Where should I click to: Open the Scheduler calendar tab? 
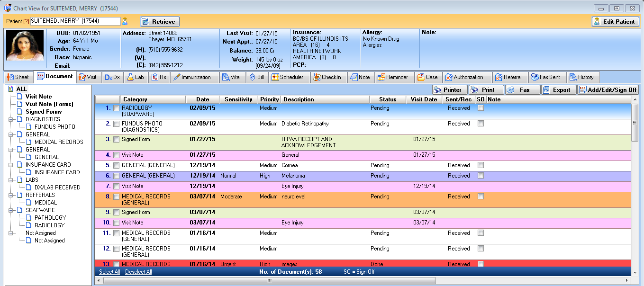(x=288, y=77)
